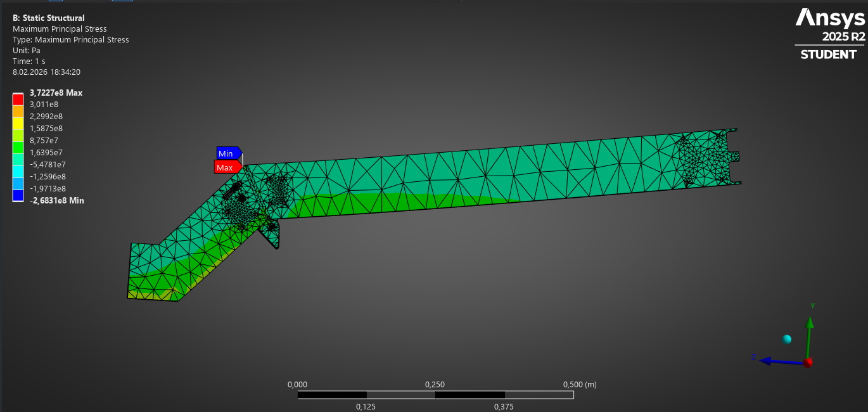This screenshot has width=868, height=412.
Task: Click the 3,7227e8 Max legend value
Action: click(56, 93)
